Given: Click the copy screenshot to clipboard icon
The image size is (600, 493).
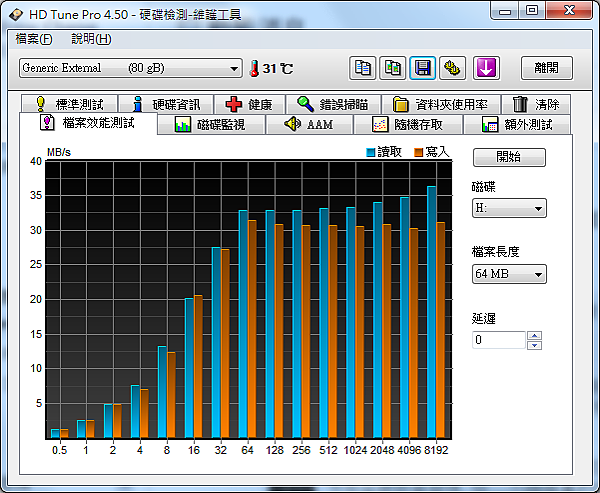Looking at the screenshot, I should point(393,68).
